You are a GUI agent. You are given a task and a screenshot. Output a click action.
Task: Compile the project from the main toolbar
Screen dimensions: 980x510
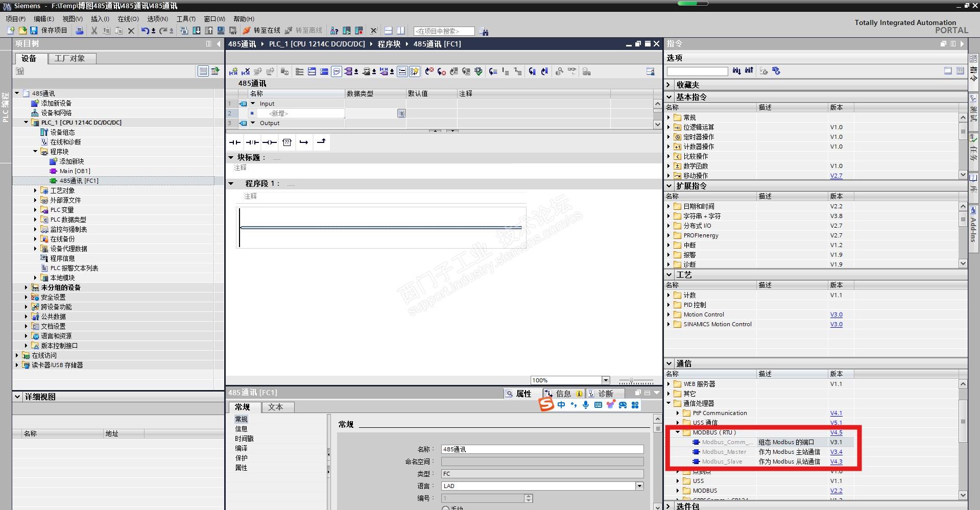pyautogui.click(x=184, y=31)
